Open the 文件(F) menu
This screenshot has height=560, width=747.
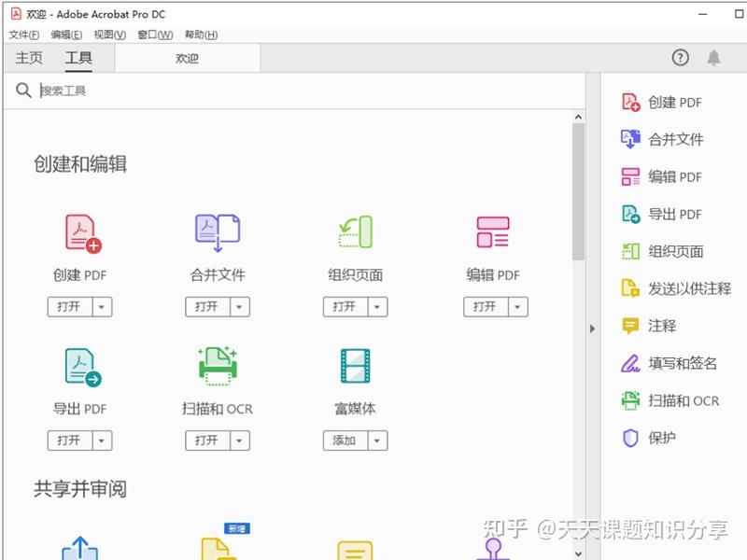point(24,35)
